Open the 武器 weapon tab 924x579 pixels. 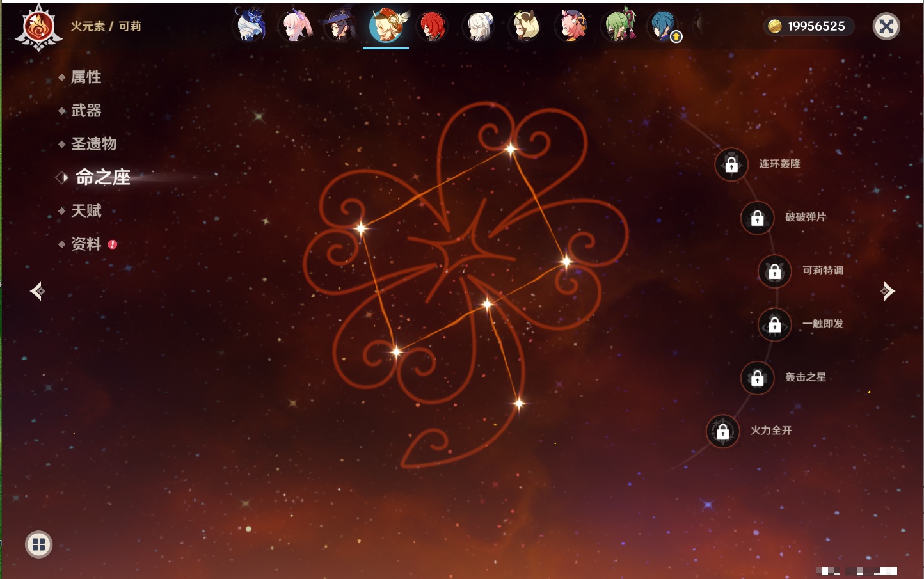(86, 111)
